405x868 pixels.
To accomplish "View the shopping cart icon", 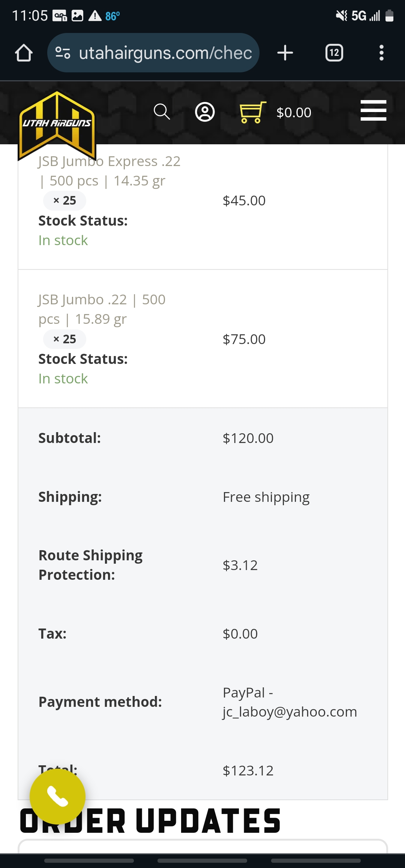I will tap(253, 112).
